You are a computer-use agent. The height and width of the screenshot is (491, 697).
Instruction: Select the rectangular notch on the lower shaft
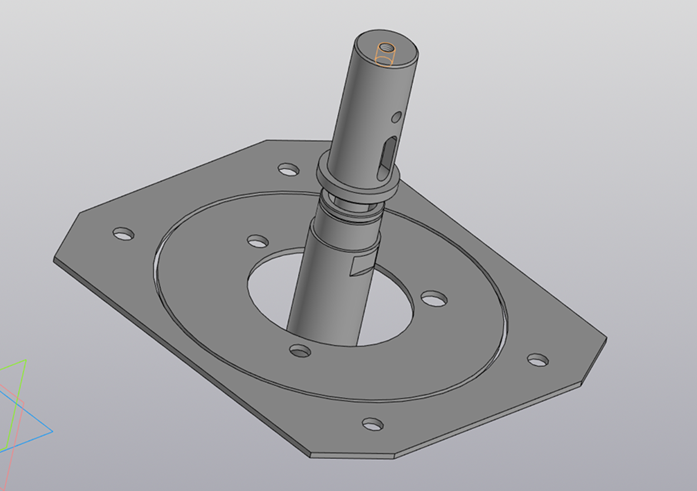pyautogui.click(x=358, y=266)
